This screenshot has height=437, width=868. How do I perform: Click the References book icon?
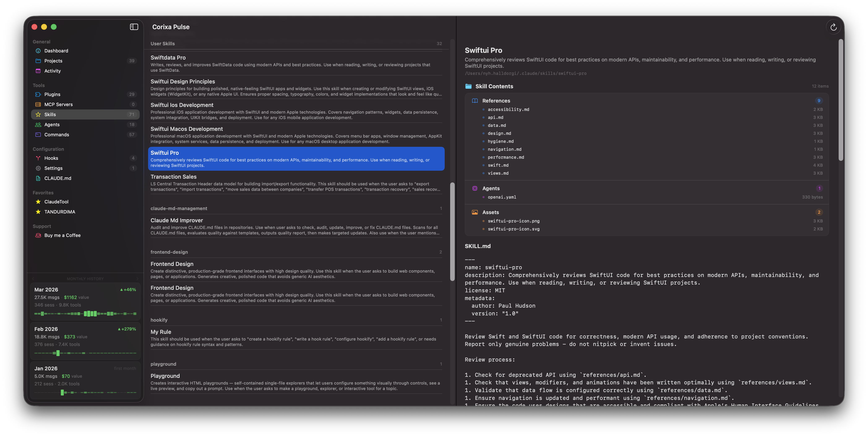coord(475,101)
